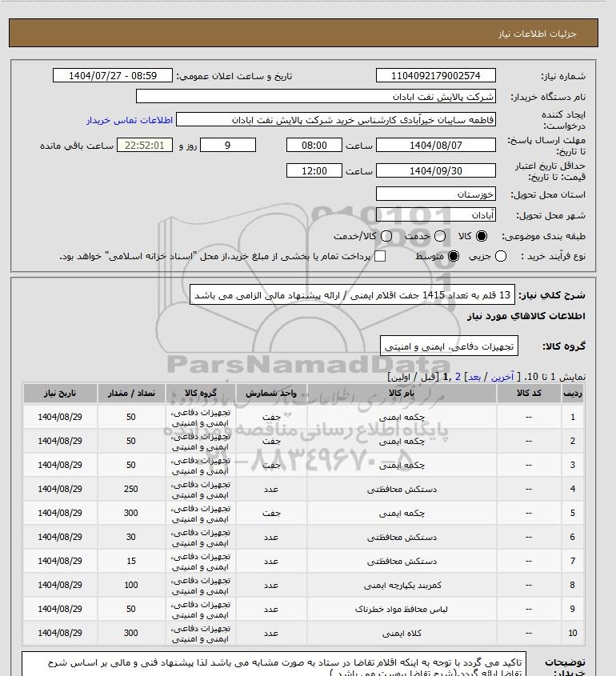Viewport: 616px width, 676px height.
Task: Click the delivery province field خوزستان
Action: 436,194
